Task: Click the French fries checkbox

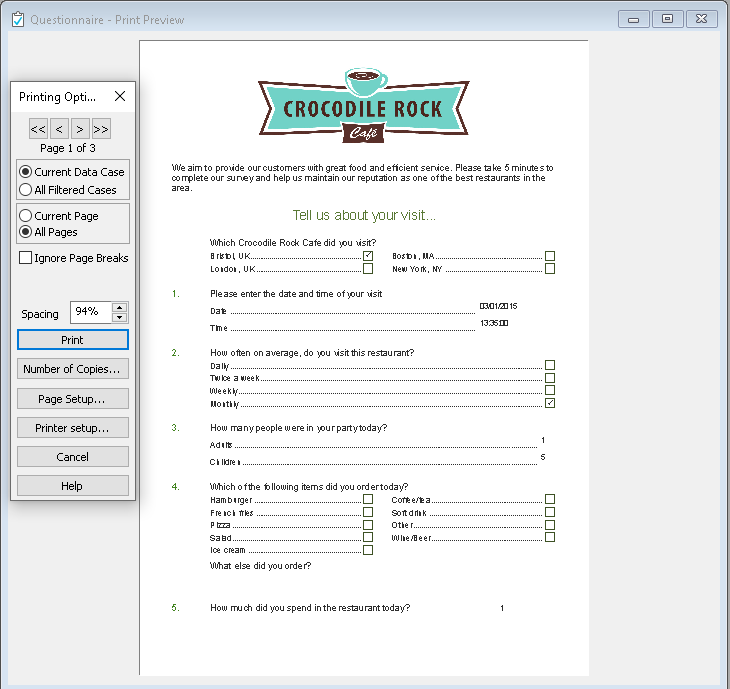Action: (368, 512)
